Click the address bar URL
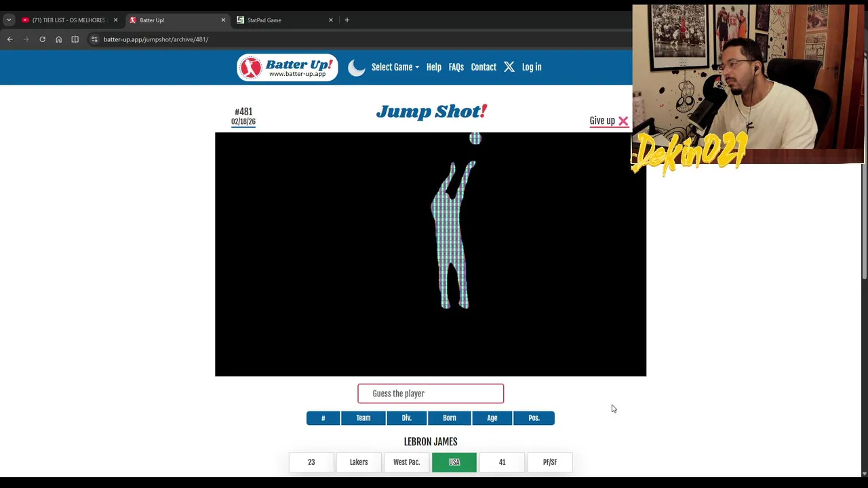 156,39
